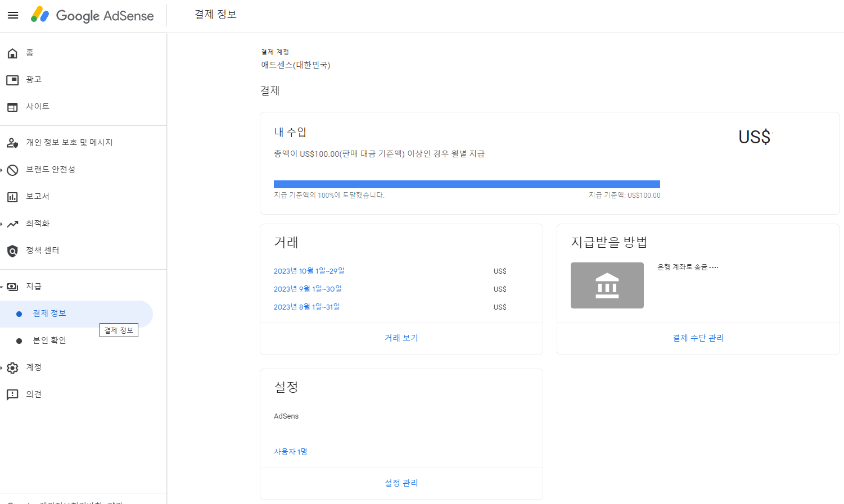Click the US$ amount for August 2023

tap(500, 307)
